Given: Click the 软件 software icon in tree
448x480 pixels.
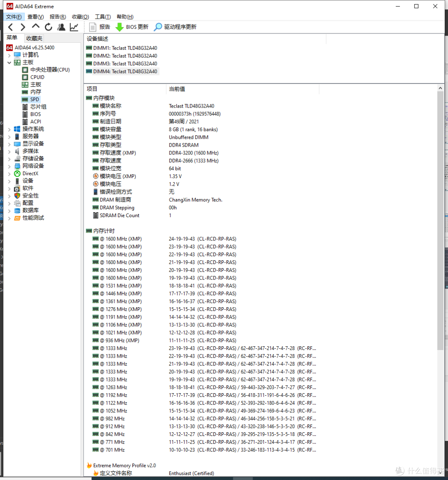Looking at the screenshot, I should (17, 188).
